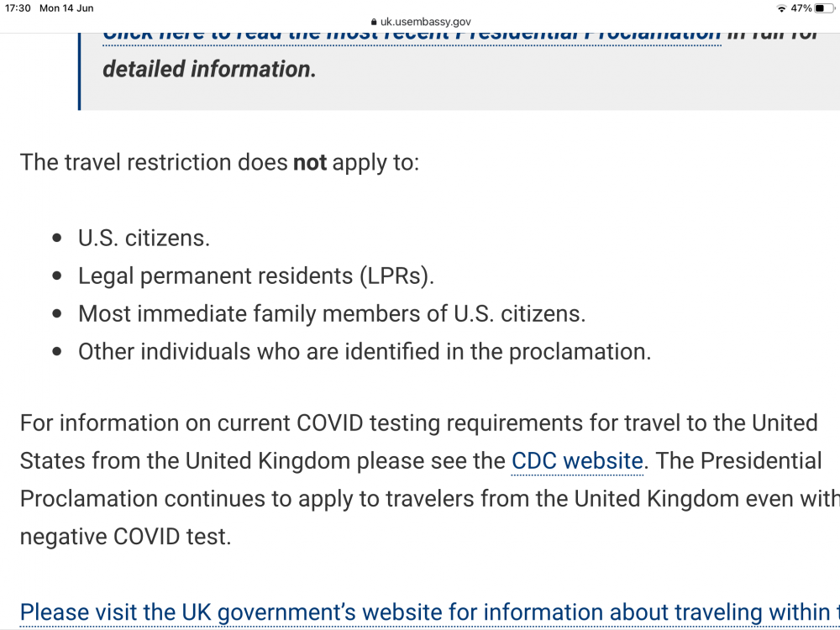Click the blue bar of the quote box
Screen dimensions: 840x630
tap(79, 71)
